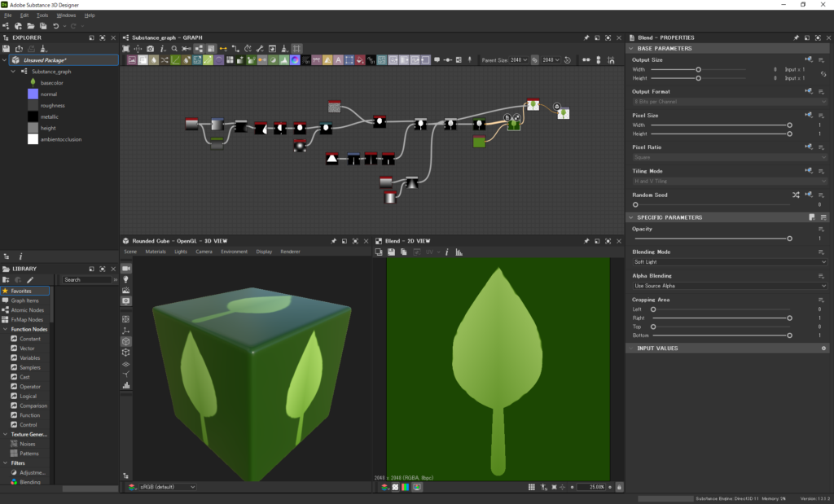The height and width of the screenshot is (504, 834).
Task: Pin the 3D View panel
Action: pos(333,241)
